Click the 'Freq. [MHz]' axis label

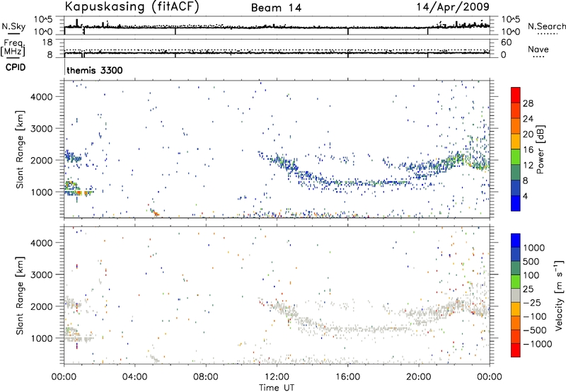click(x=13, y=47)
